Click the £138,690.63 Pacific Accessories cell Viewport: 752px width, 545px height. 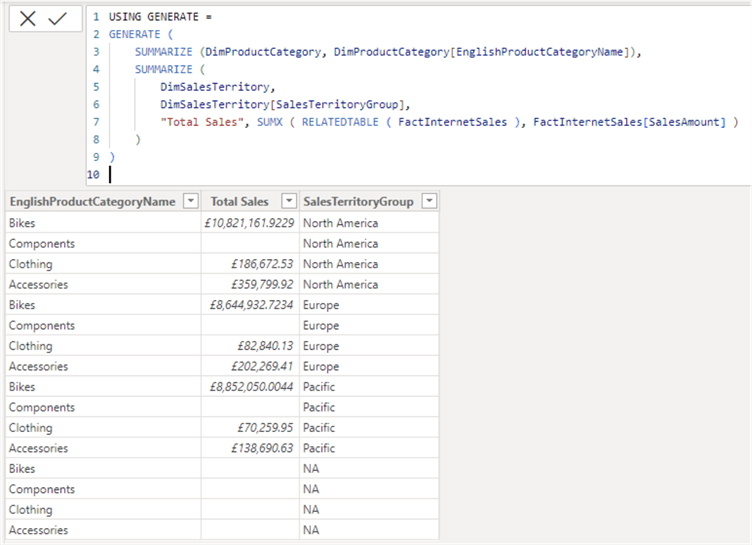point(261,449)
